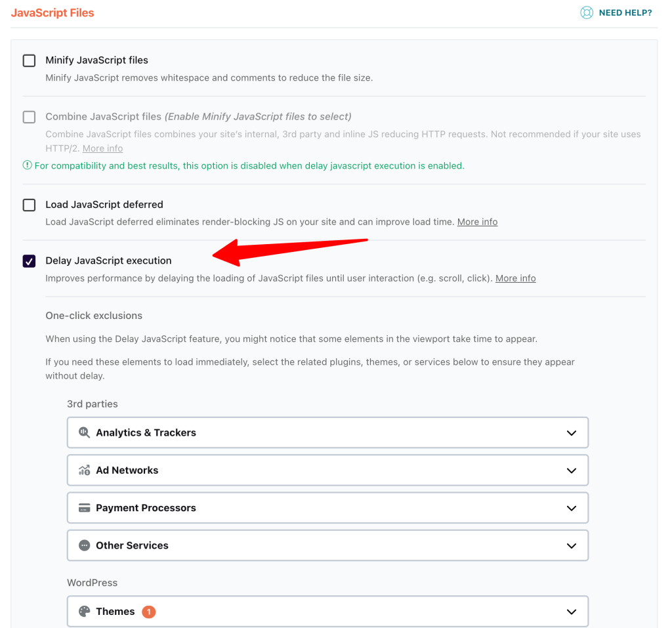672x628 pixels.
Task: Click the disabled Combine JavaScript files checkbox
Action: 30,117
